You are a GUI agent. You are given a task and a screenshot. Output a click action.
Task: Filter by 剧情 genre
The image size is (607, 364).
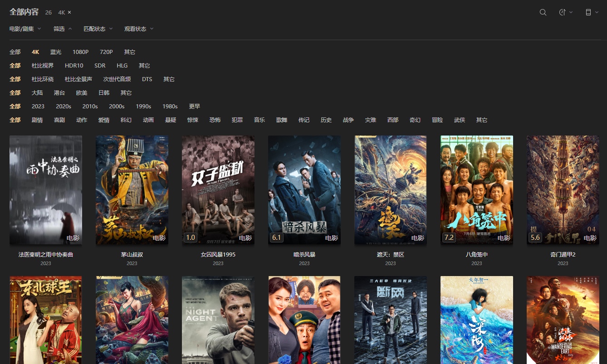tap(37, 120)
